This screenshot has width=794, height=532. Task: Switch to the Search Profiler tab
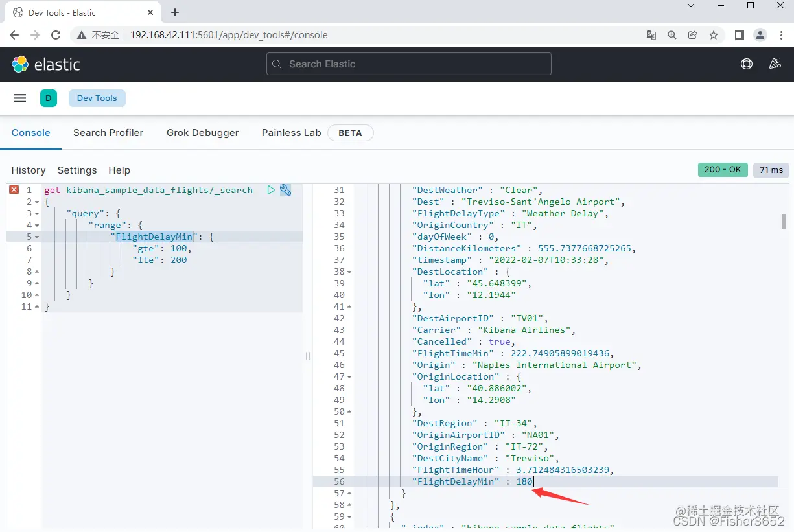(x=108, y=132)
